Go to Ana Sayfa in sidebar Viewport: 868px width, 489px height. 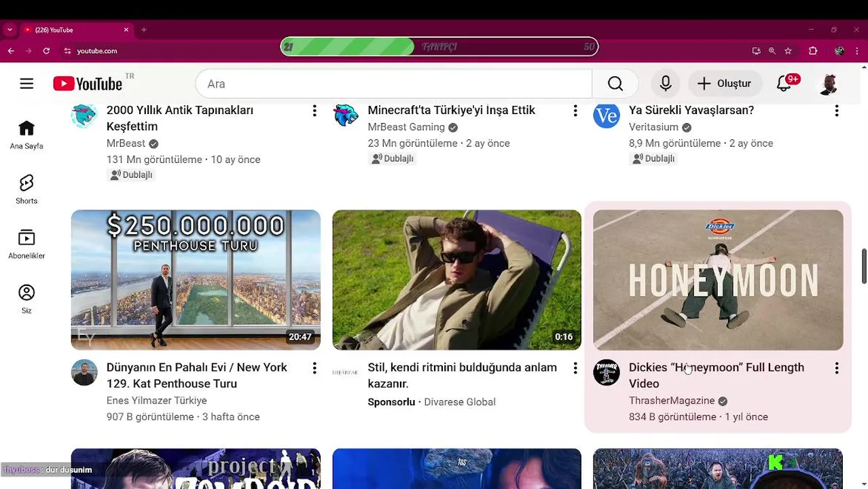click(26, 134)
